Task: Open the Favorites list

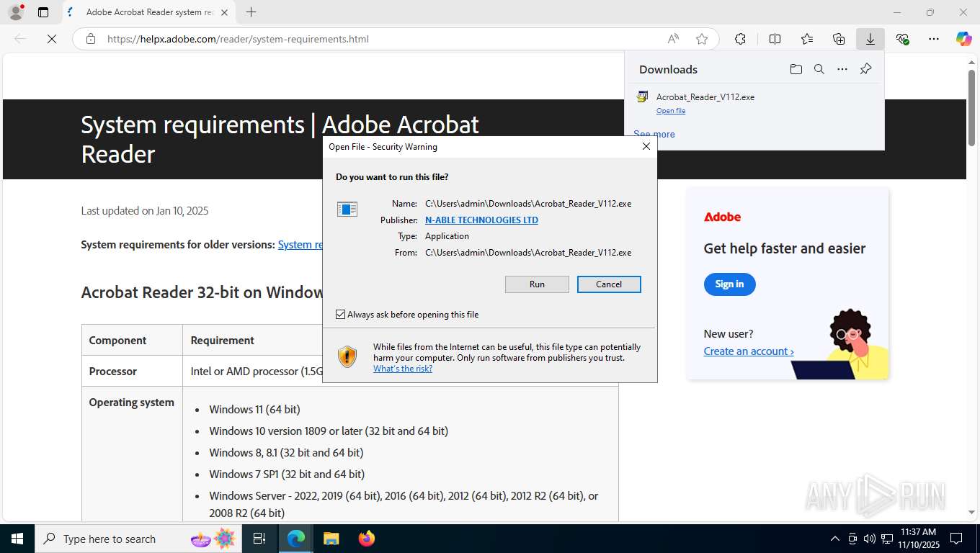Action: pos(807,39)
